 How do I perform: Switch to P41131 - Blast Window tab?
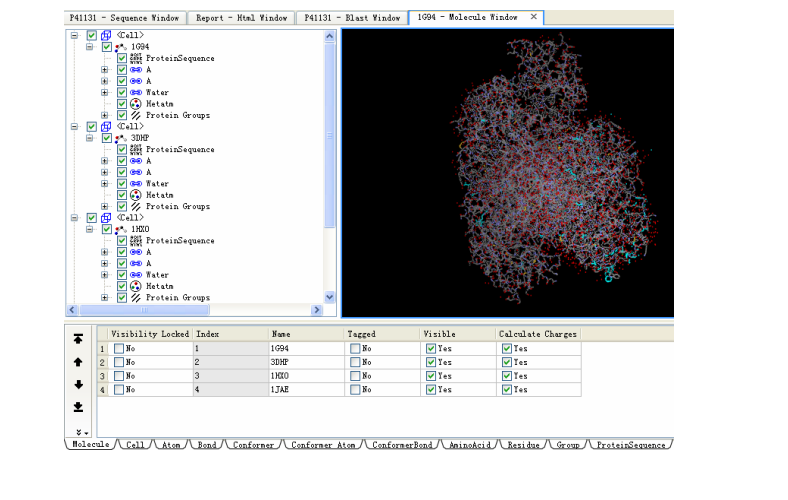point(352,17)
